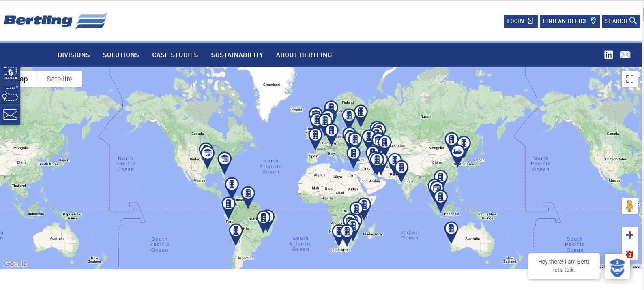Expand the Solutions menu
Screen dimensions: 644x290
(121, 55)
